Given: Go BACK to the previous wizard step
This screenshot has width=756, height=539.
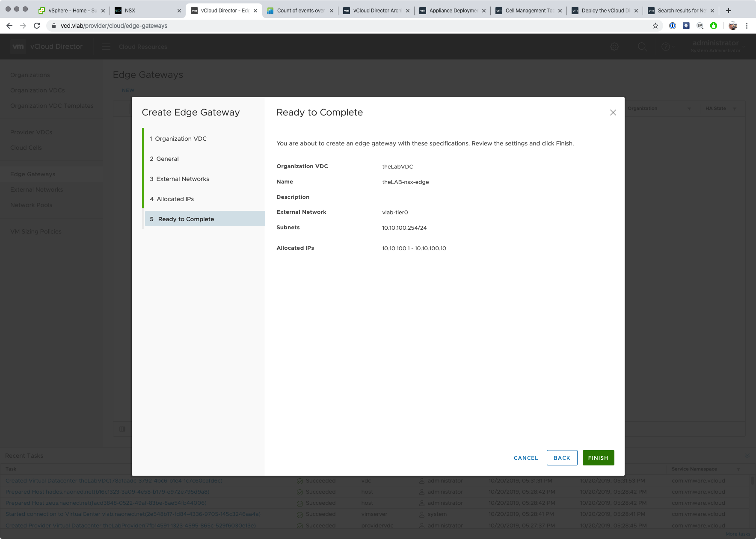Looking at the screenshot, I should (x=562, y=458).
